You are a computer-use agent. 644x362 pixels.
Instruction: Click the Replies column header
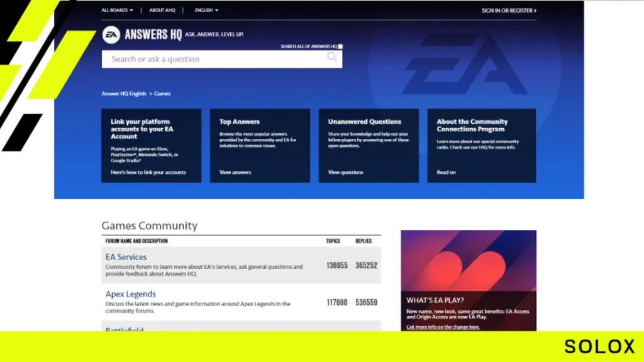click(x=364, y=241)
